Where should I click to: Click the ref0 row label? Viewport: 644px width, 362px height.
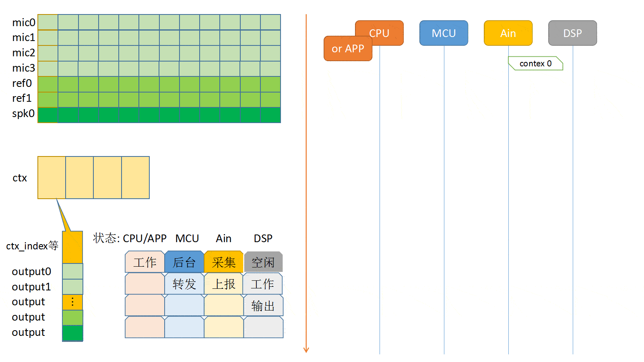(22, 83)
